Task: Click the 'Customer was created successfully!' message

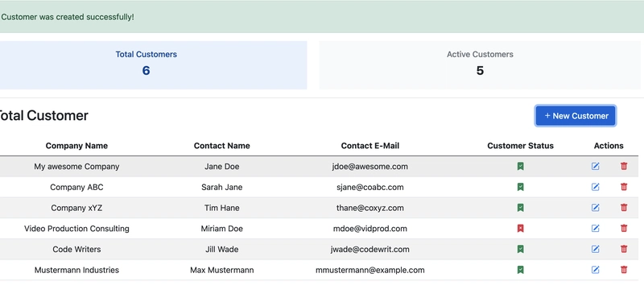Action: 68,17
